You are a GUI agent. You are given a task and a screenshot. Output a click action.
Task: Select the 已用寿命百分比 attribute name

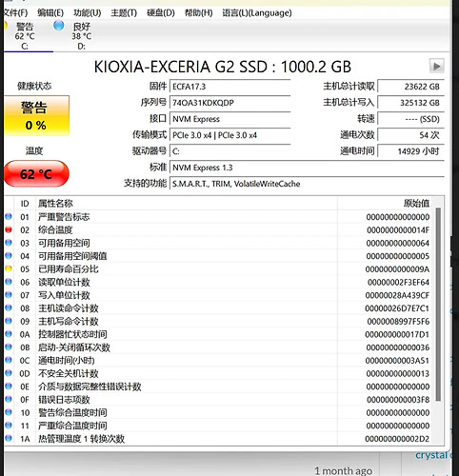pyautogui.click(x=69, y=269)
